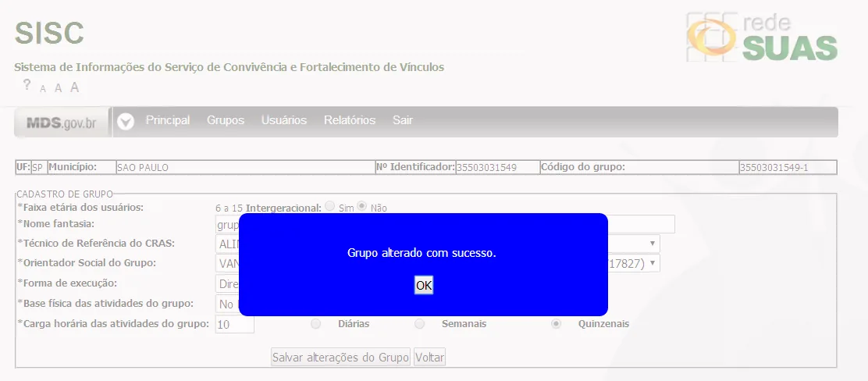This screenshot has width=868, height=381.
Task: Open Forma de execução dropdown
Action: click(227, 283)
